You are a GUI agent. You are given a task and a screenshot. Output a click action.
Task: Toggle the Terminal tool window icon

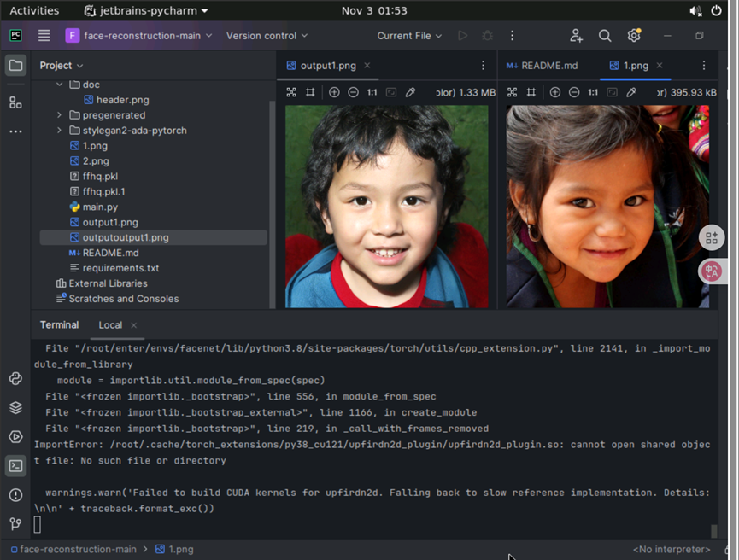(x=15, y=466)
